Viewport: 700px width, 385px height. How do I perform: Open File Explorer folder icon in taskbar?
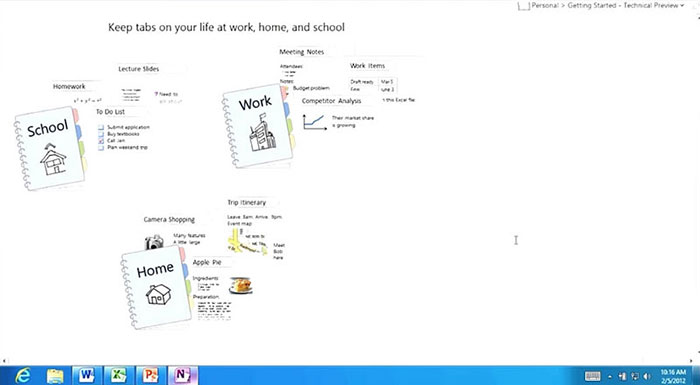tap(55, 376)
